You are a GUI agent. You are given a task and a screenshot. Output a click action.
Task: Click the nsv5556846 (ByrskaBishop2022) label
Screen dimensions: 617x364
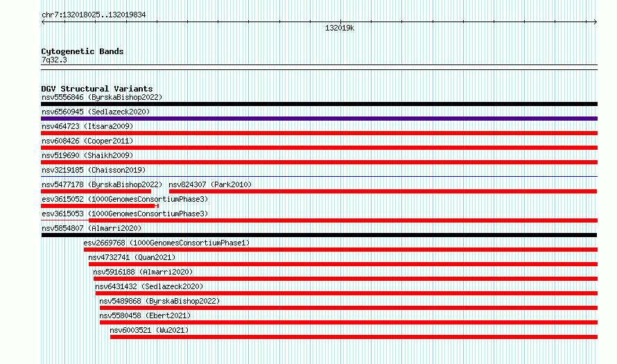click(x=102, y=97)
